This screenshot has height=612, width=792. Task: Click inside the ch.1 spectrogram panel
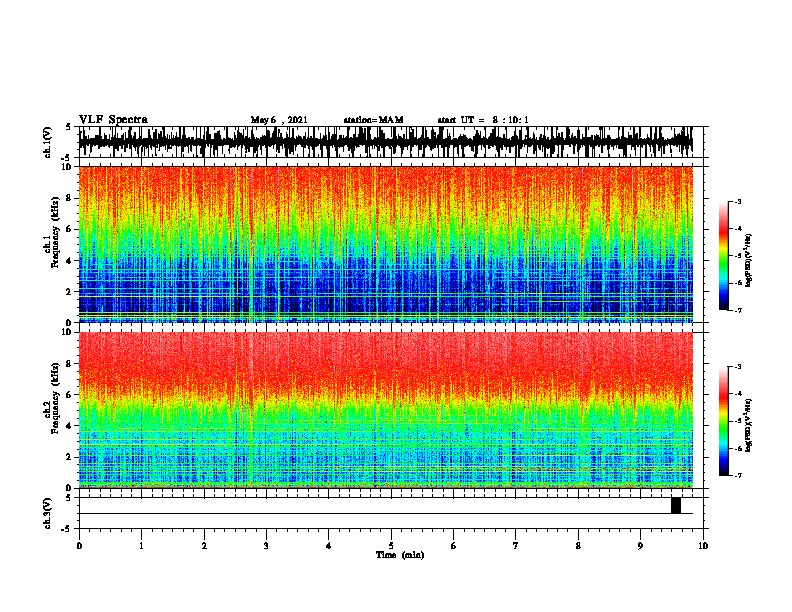[x=386, y=244]
